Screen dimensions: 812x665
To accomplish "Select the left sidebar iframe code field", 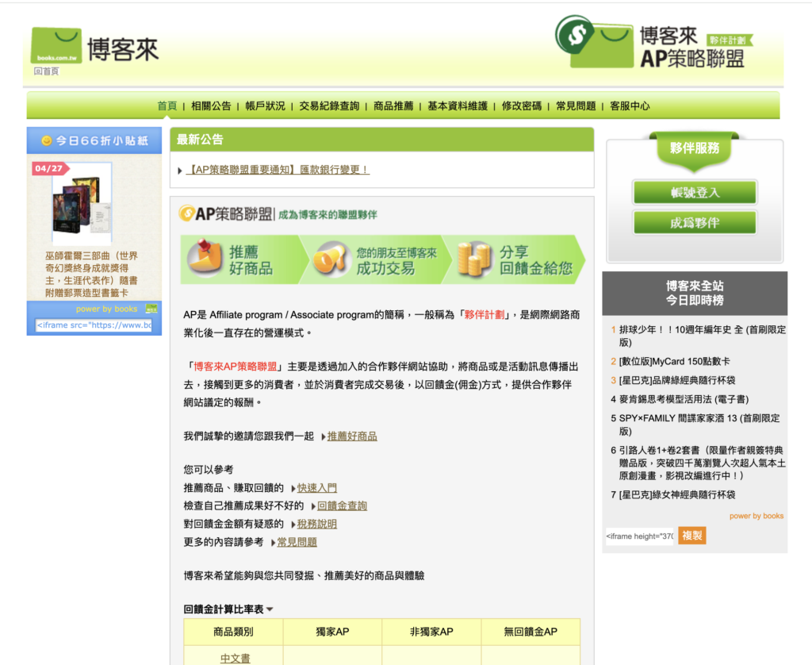I will pos(94,325).
